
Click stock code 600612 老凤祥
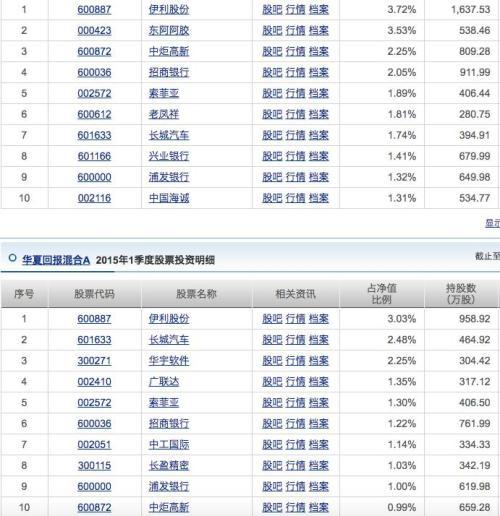94,114
